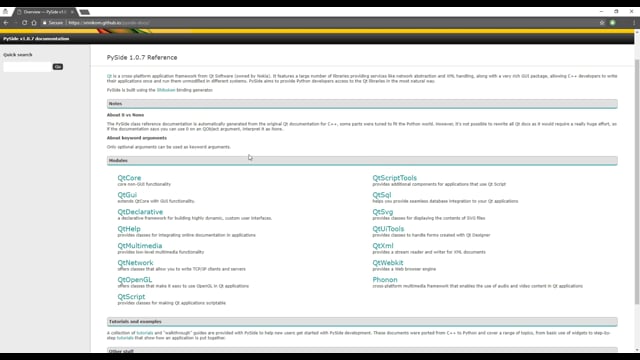
Task: Click the Tutorials and examples section header
Action: [x=362, y=322]
